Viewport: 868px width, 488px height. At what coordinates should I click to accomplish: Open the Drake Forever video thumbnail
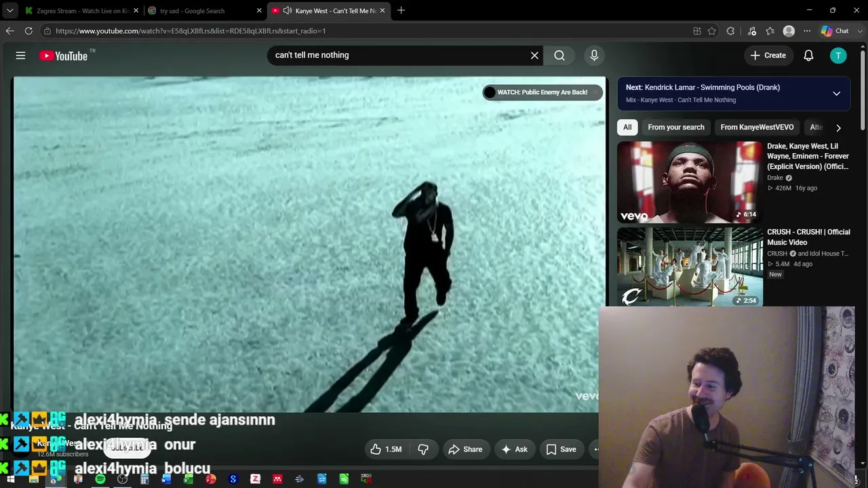[x=690, y=182]
